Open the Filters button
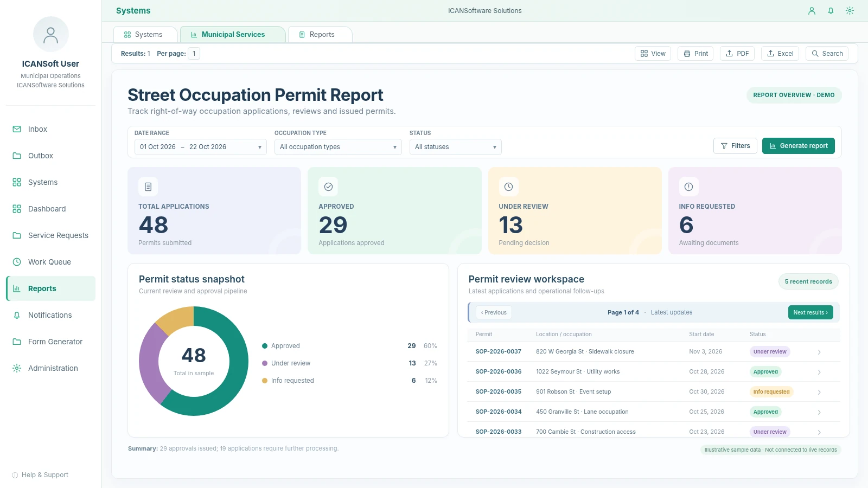Viewport: 868px width, 488px height. [x=735, y=146]
